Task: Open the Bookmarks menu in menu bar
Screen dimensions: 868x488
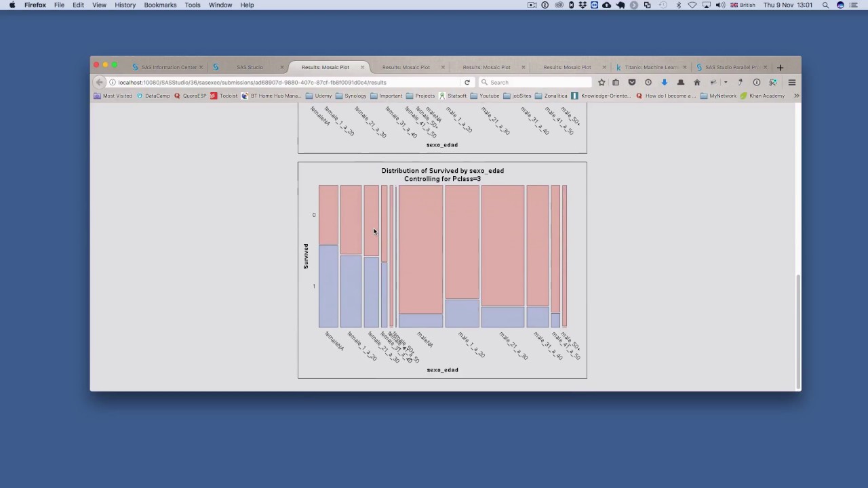Action: (x=160, y=5)
